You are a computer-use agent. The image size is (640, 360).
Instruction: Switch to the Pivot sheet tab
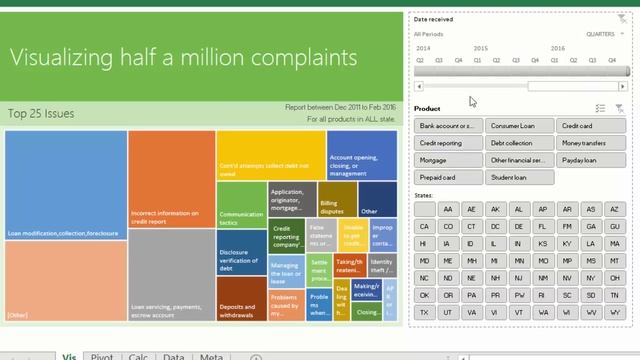click(102, 357)
